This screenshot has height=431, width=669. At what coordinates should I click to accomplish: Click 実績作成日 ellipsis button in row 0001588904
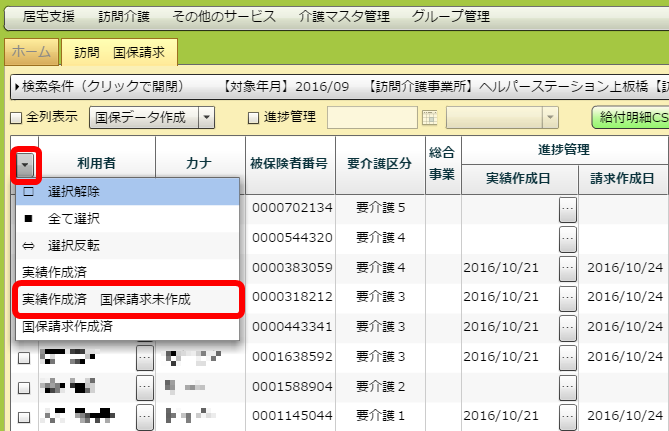coord(568,386)
